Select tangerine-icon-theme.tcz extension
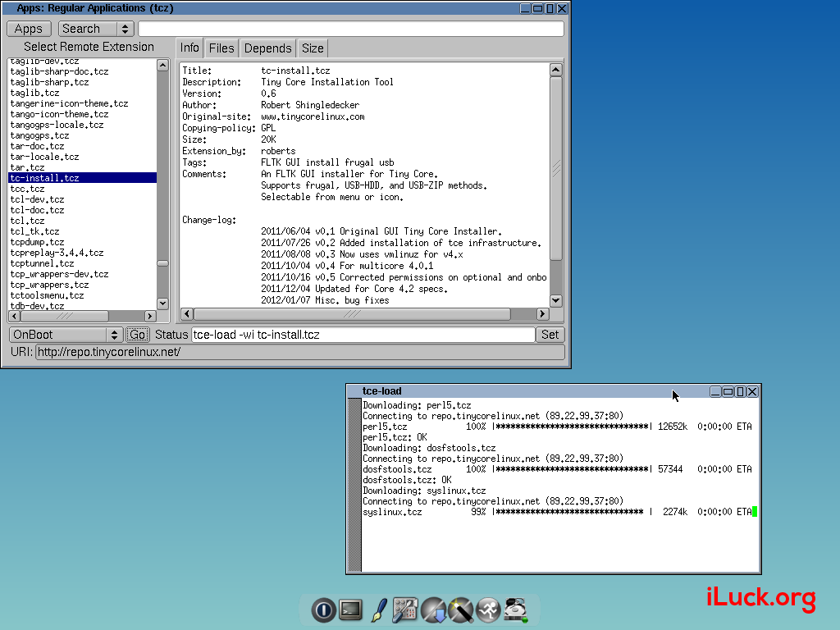 point(83,103)
